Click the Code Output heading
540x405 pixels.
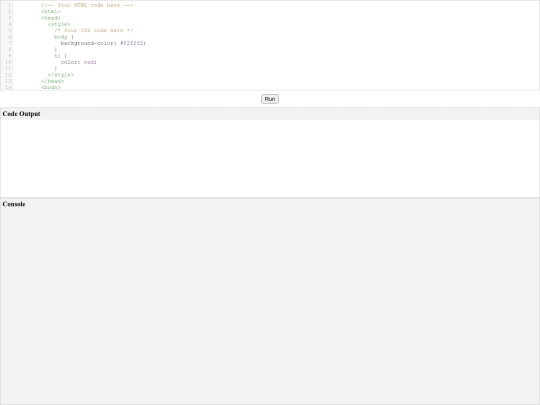click(21, 114)
